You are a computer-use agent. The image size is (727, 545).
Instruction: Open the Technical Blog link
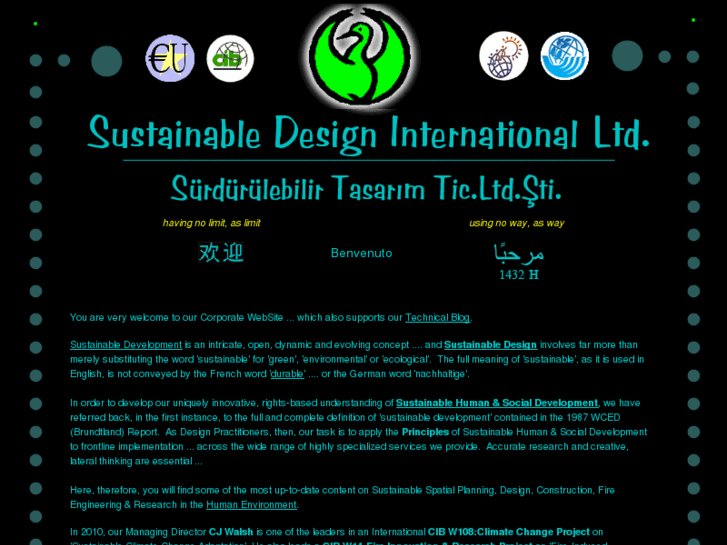(438, 318)
